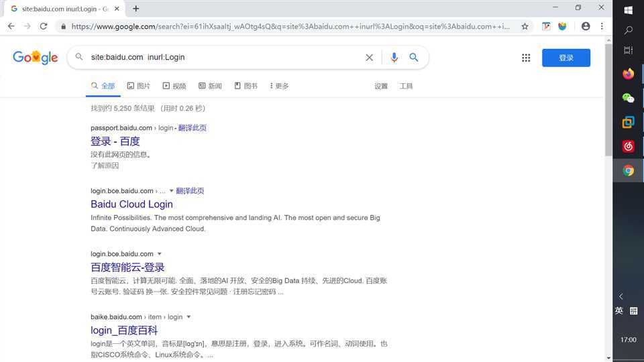Open the Google apps grid icon

(x=526, y=58)
